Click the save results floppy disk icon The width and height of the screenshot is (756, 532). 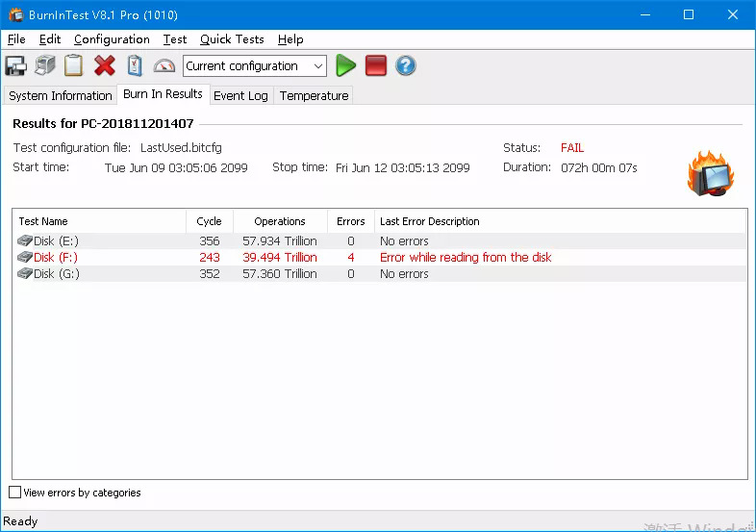(x=15, y=66)
